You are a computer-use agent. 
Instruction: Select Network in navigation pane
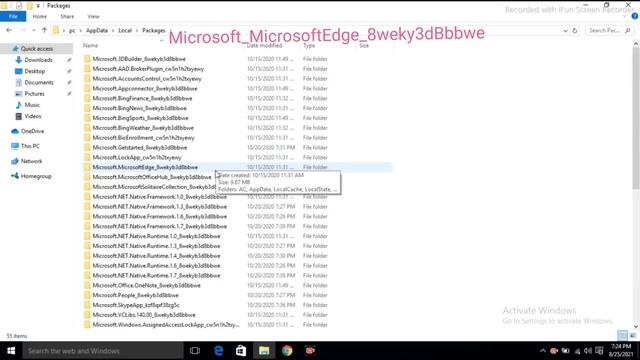pos(31,161)
